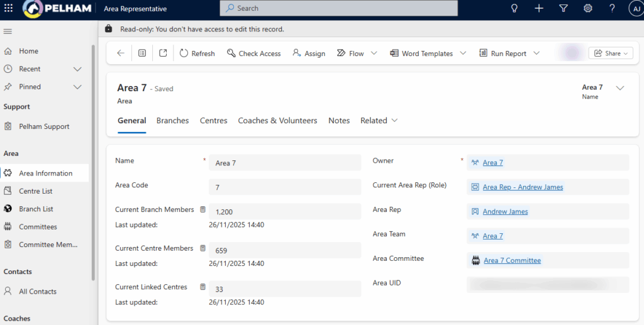
Task: Expand the Recent section in sidebar
Action: coord(77,69)
